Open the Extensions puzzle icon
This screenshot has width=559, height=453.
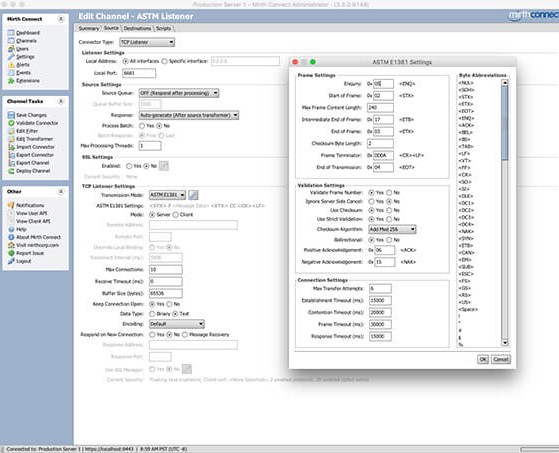pos(11,81)
